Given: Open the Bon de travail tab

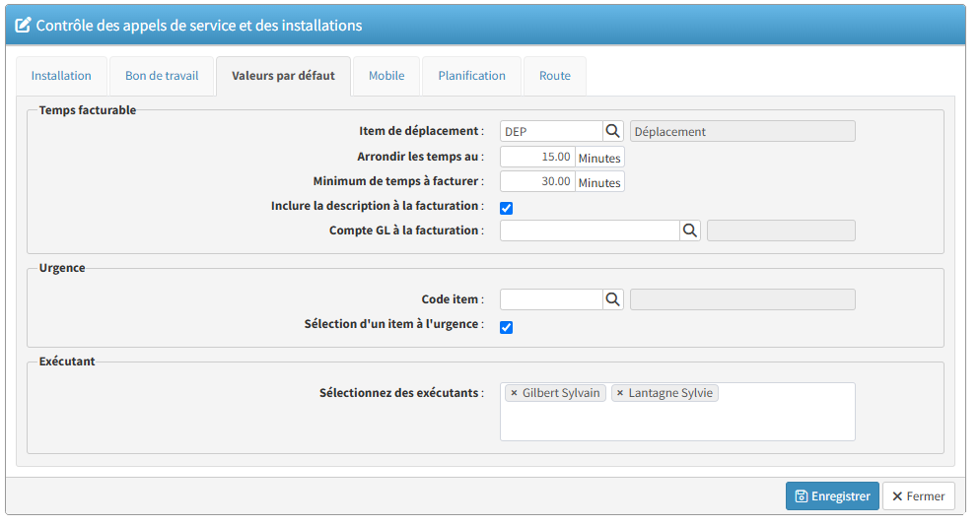Looking at the screenshot, I should coord(162,76).
